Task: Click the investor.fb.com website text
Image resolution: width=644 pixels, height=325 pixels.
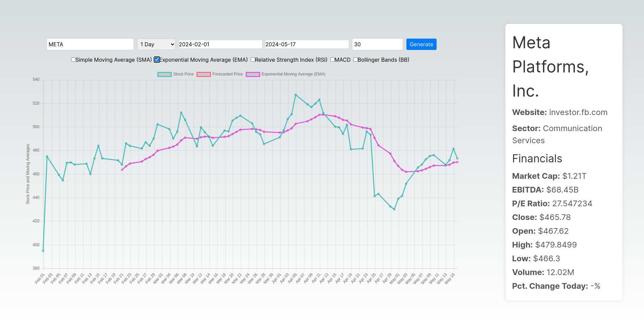Action: [578, 112]
